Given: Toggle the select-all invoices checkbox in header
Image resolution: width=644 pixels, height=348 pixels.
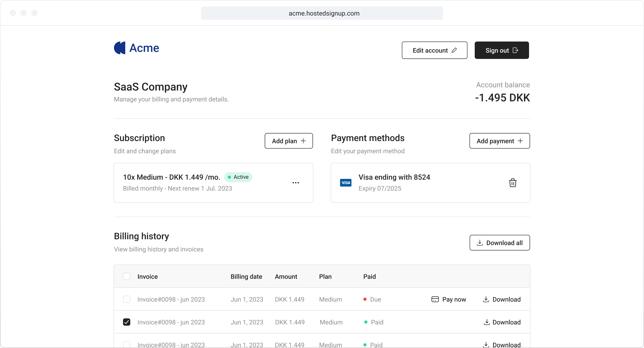Looking at the screenshot, I should tap(126, 276).
